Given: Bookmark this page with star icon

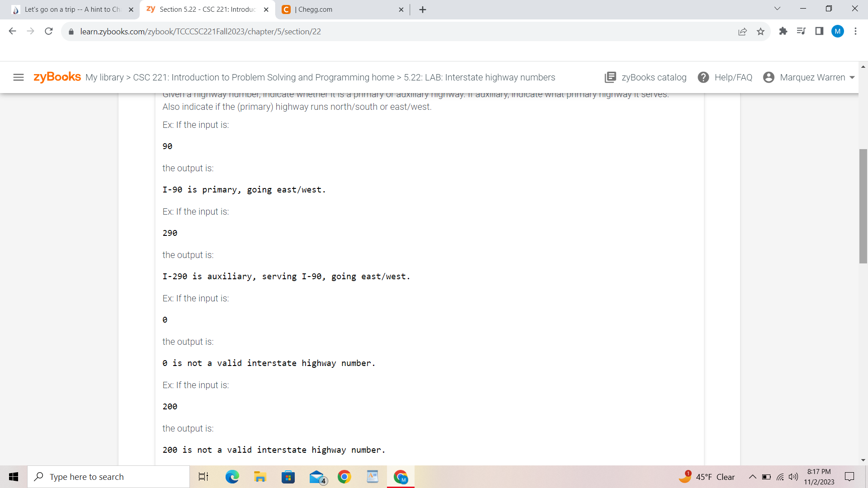Looking at the screenshot, I should [760, 32].
